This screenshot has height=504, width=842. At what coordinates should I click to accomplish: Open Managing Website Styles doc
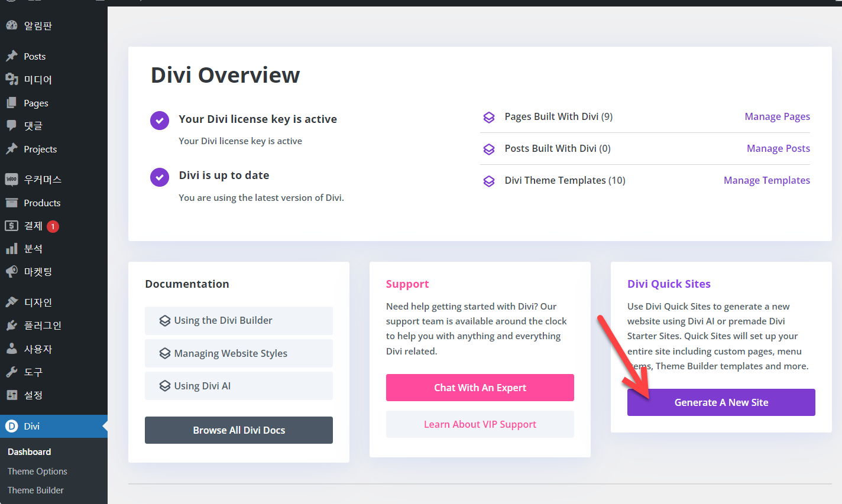239,353
